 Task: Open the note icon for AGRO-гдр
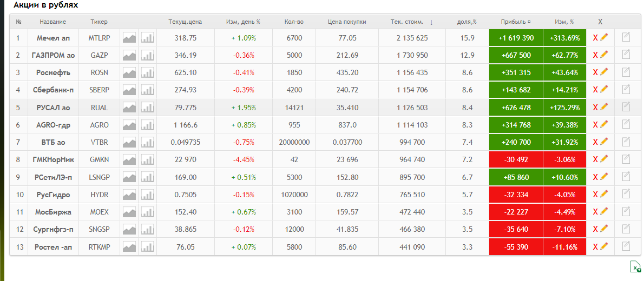626,124
